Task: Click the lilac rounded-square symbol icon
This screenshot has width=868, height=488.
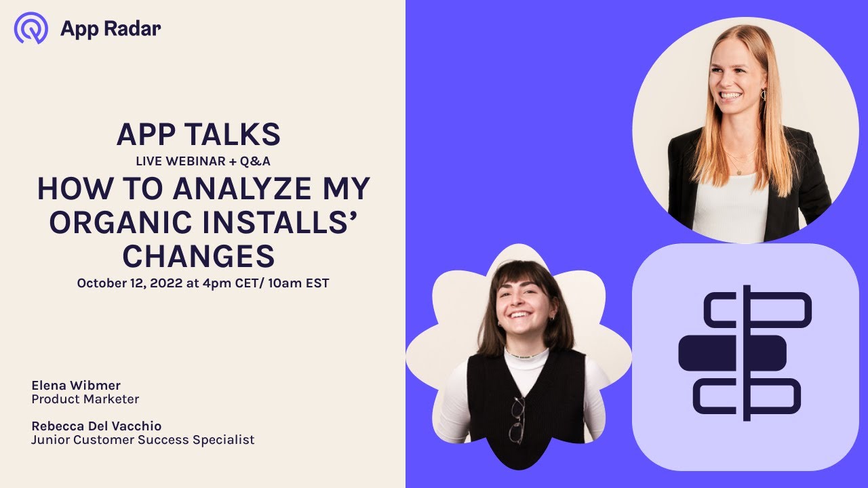Action: pos(745,357)
